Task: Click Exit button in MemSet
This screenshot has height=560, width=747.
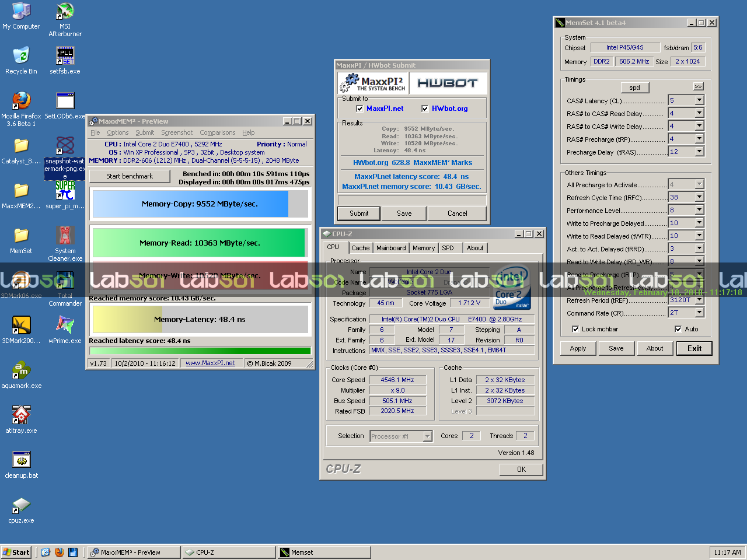Action: point(694,348)
